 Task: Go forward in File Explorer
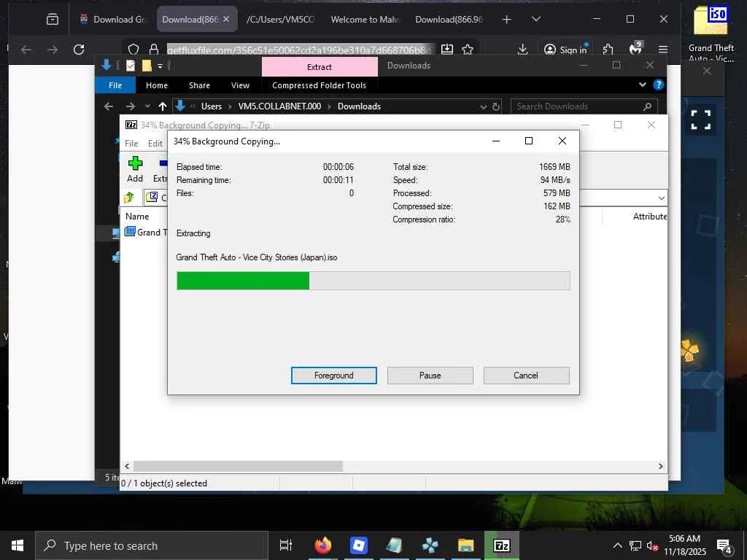130,106
